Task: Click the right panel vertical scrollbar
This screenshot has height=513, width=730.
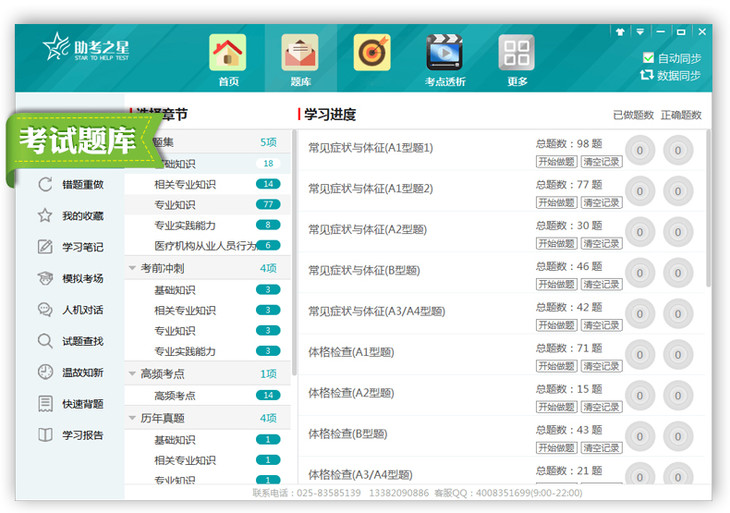Action: click(x=708, y=200)
